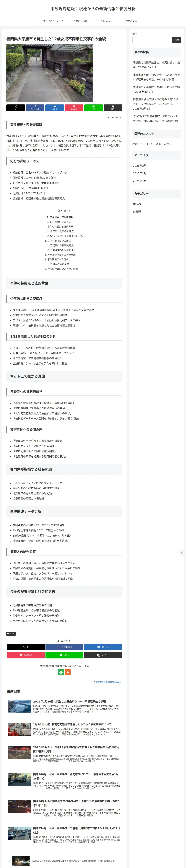Jump to TOC item 被害者側への疑問の声
Screen dimensions: 186x868
coord(62,250)
